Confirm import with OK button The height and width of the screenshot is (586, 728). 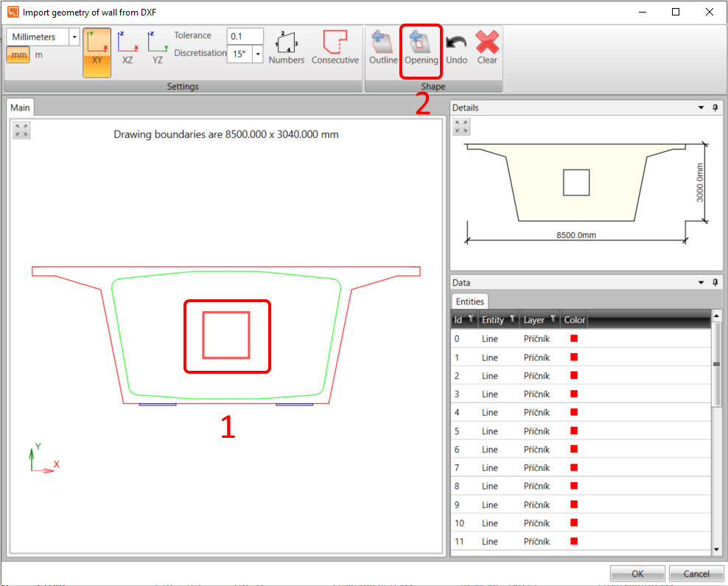tap(637, 573)
